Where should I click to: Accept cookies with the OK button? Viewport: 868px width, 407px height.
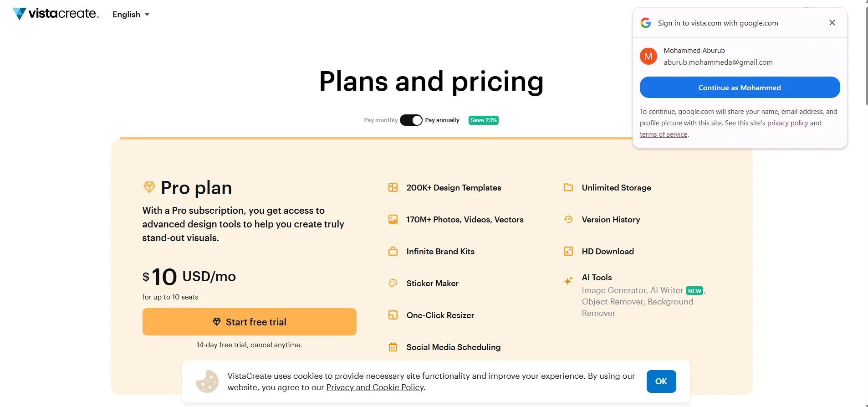pyautogui.click(x=661, y=381)
